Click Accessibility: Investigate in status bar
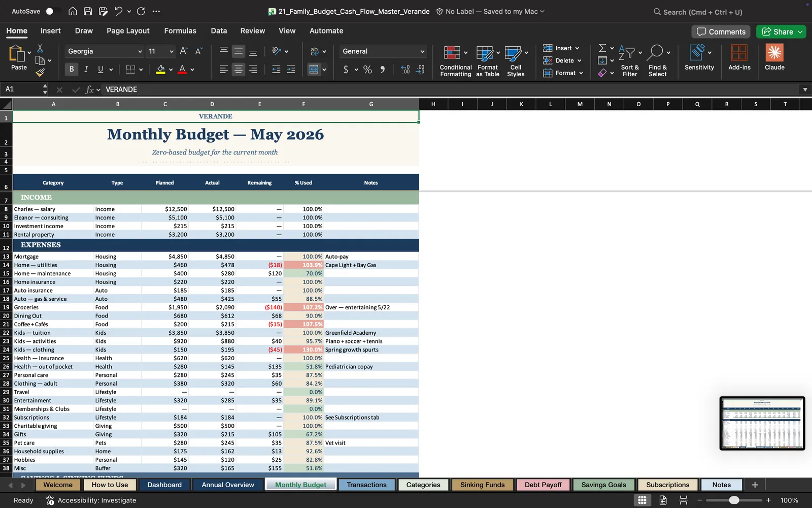 point(91,500)
